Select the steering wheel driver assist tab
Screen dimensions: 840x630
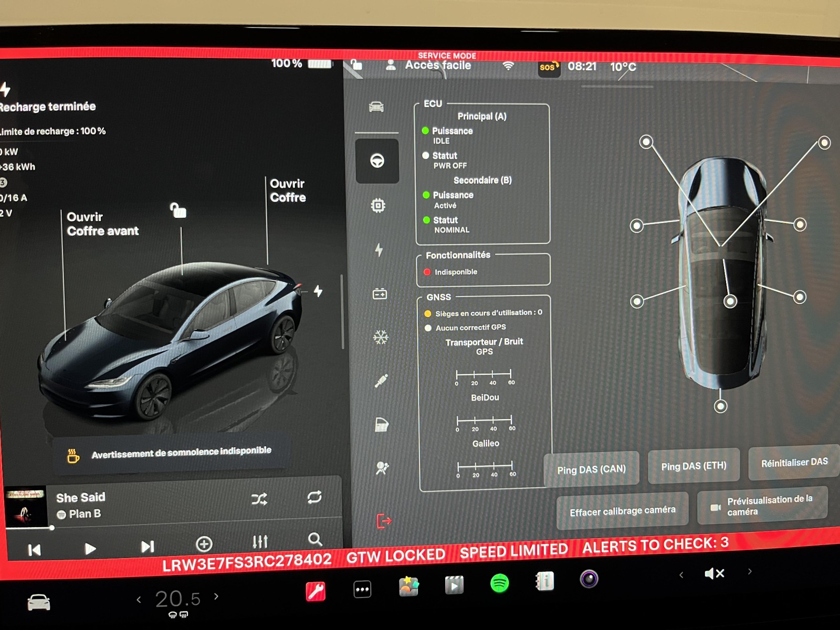click(x=377, y=161)
